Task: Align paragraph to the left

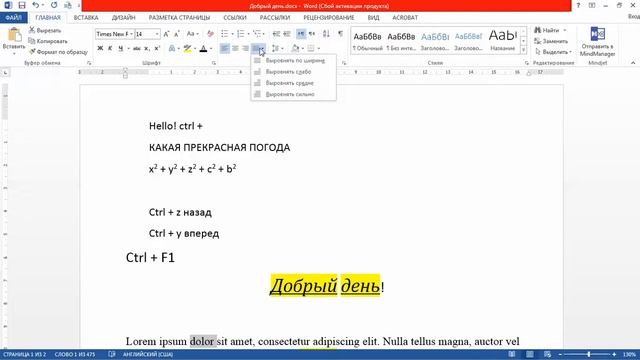Action: point(224,49)
